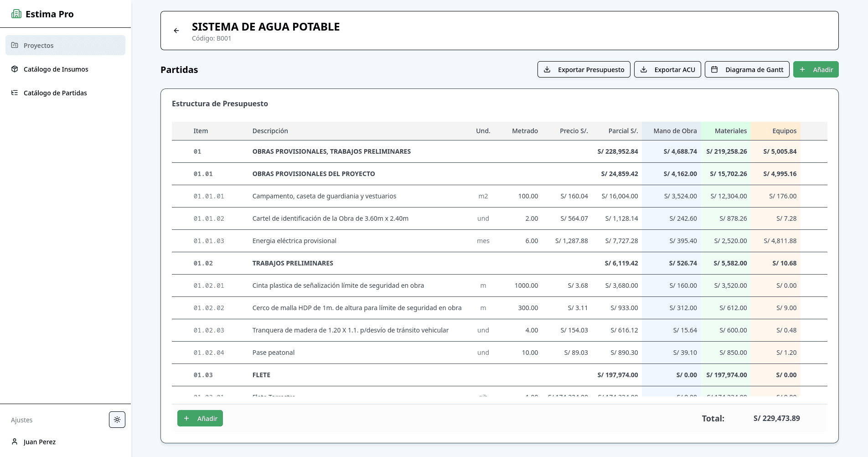This screenshot has height=457, width=868.
Task: Select the Campamento, caseta de guardiania row
Action: point(499,196)
